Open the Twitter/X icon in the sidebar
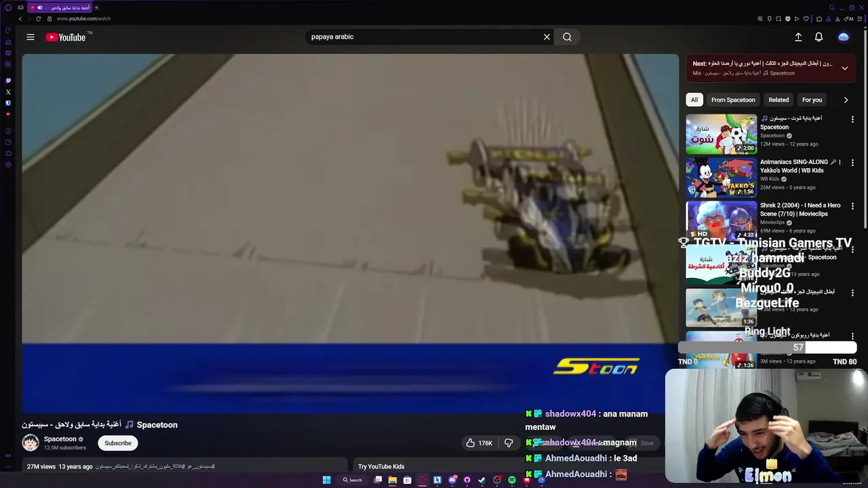This screenshot has height=488, width=868. click(8, 91)
